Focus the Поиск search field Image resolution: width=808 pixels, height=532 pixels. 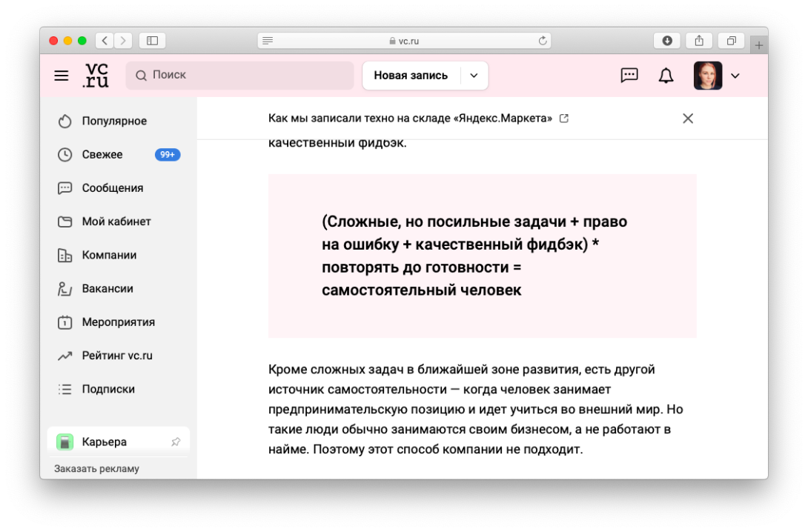(240, 76)
